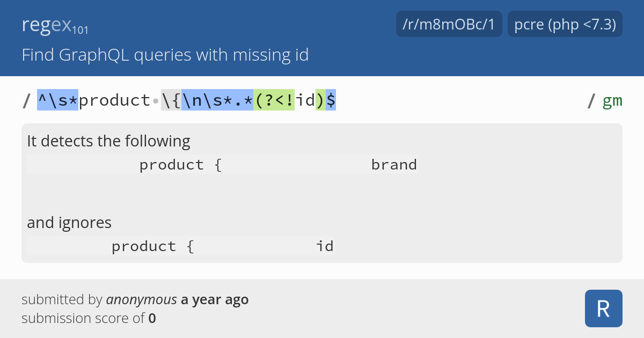Open the /r/m8mOBc/1 permalink badge
This screenshot has height=338, width=644.
[x=449, y=24]
